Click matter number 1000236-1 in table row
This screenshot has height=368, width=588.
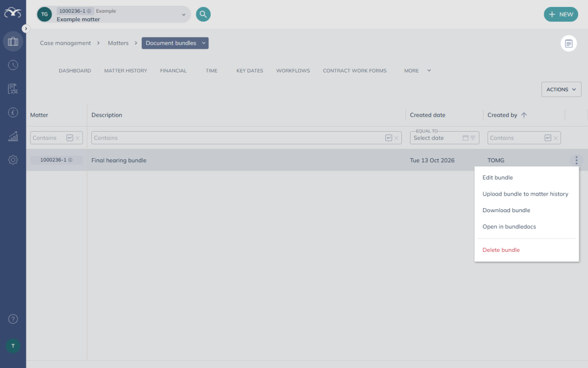pos(53,160)
